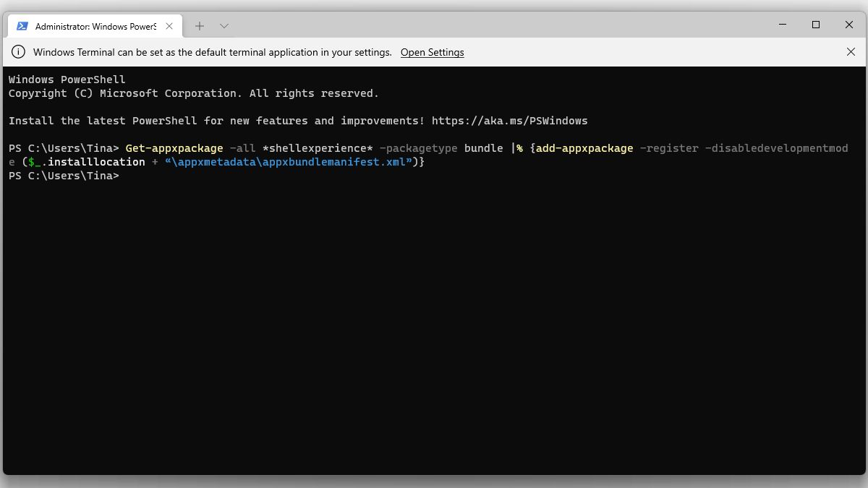Click the aka.ms/PSWindows URL

pyautogui.click(x=509, y=121)
